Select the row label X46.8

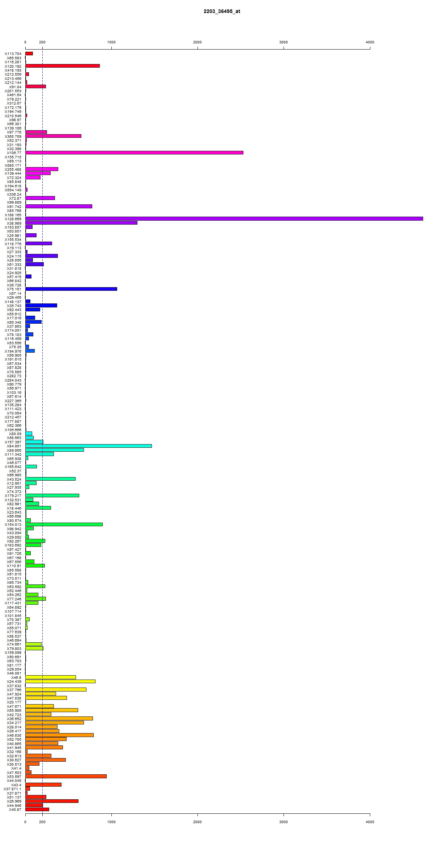16,677
